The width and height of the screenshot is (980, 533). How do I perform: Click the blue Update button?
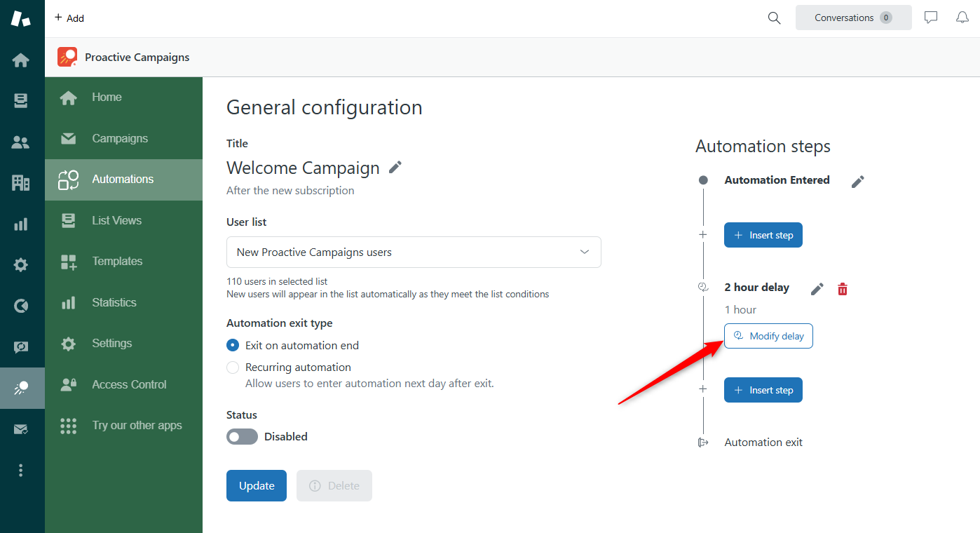(x=257, y=485)
